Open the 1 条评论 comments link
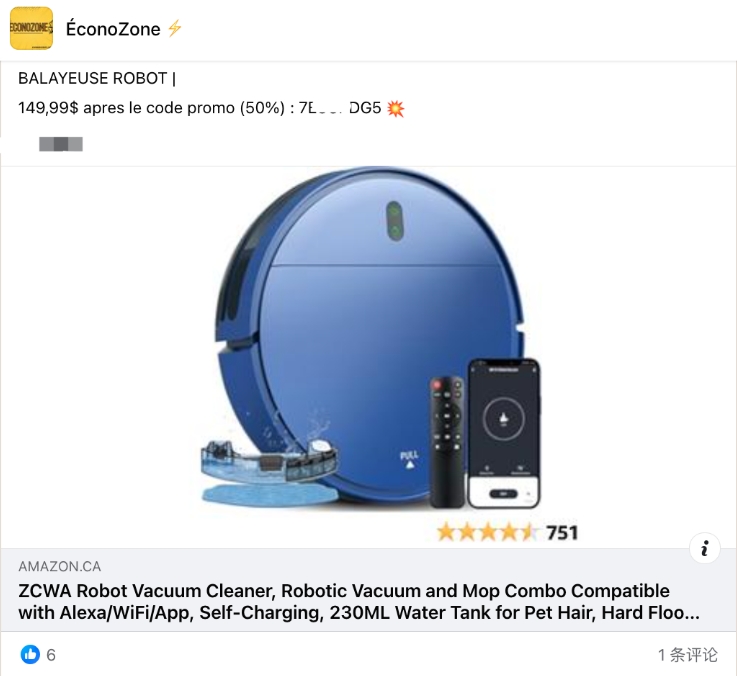This screenshot has width=737, height=676. pyautogui.click(x=688, y=655)
